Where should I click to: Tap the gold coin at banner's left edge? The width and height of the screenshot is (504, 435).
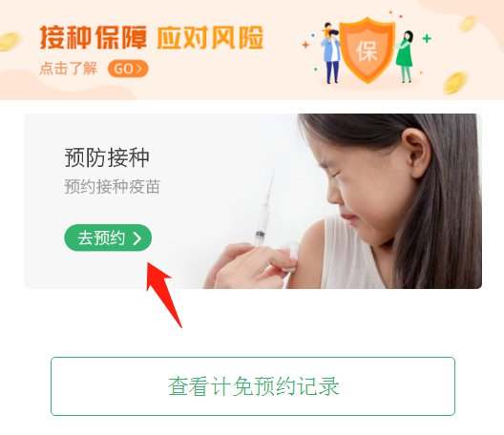coord(10,42)
